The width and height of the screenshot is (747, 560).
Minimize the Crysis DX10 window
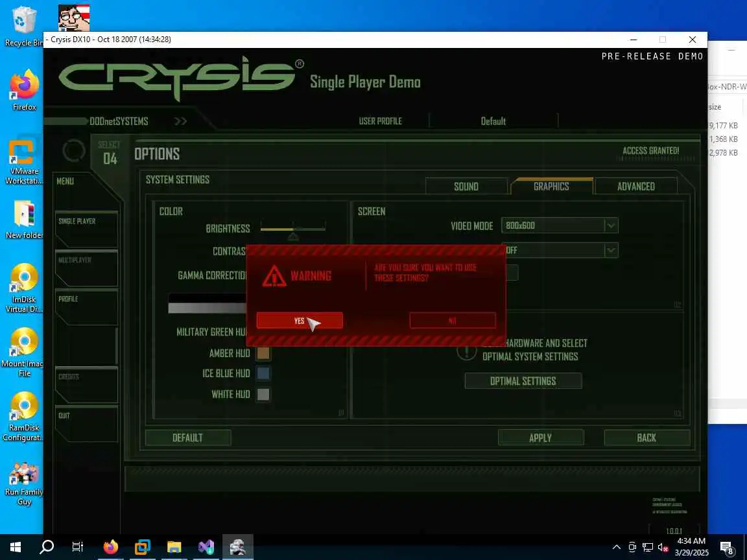coord(633,40)
